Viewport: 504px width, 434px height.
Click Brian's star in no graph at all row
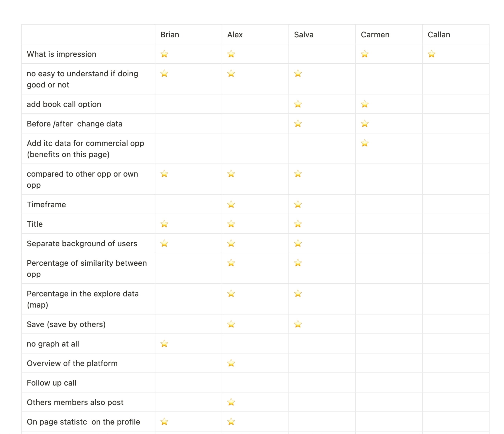coord(164,343)
